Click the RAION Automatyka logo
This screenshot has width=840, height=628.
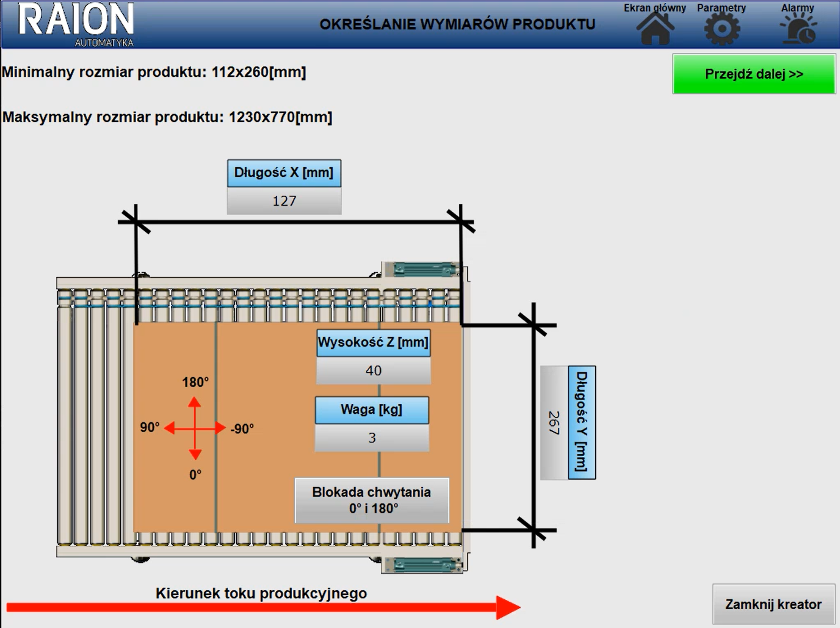pyautogui.click(x=76, y=24)
